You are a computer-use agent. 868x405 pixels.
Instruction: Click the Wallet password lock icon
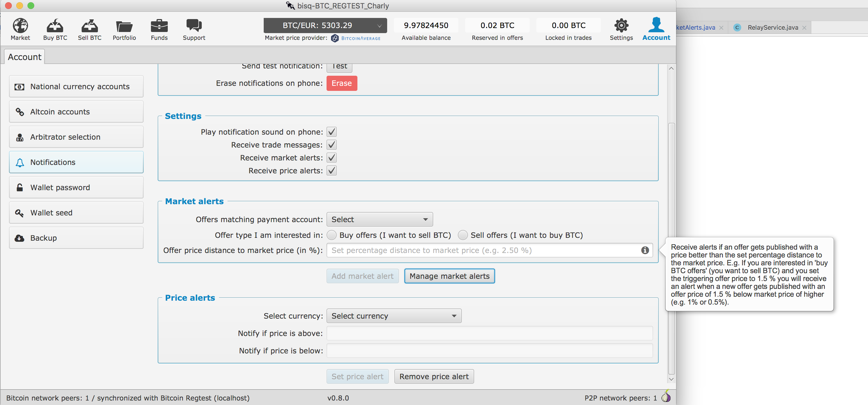[20, 187]
